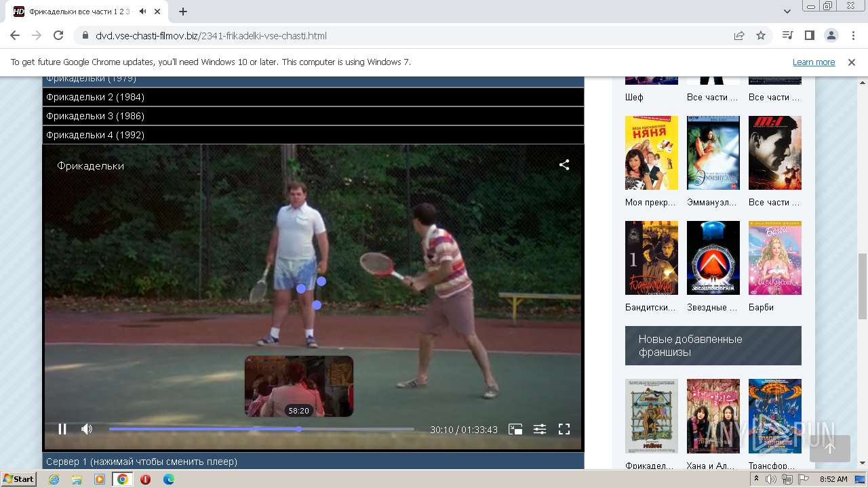Open Opera browser from taskbar
868x488 pixels.
[x=145, y=479]
